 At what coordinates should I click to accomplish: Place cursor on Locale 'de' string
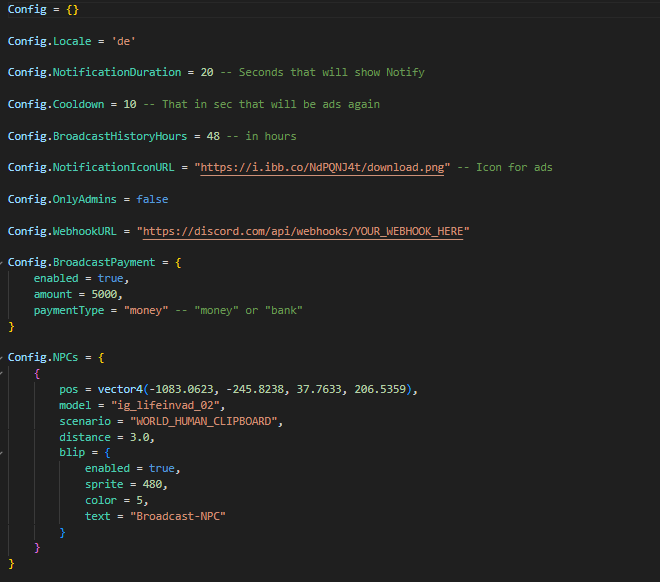click(x=123, y=41)
